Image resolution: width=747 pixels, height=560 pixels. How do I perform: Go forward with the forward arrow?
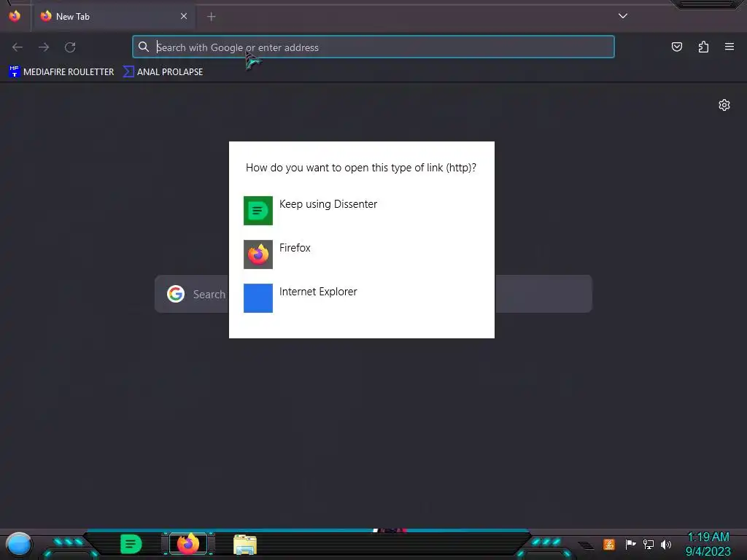click(x=44, y=47)
